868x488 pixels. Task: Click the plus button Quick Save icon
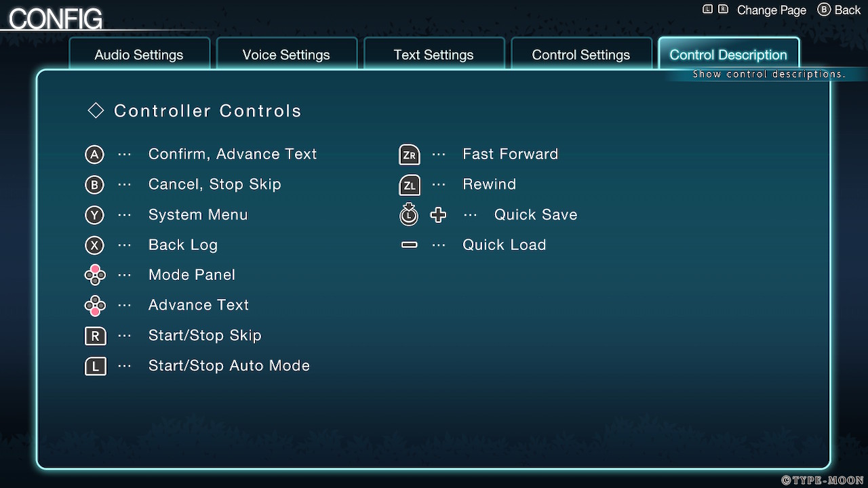coord(439,215)
